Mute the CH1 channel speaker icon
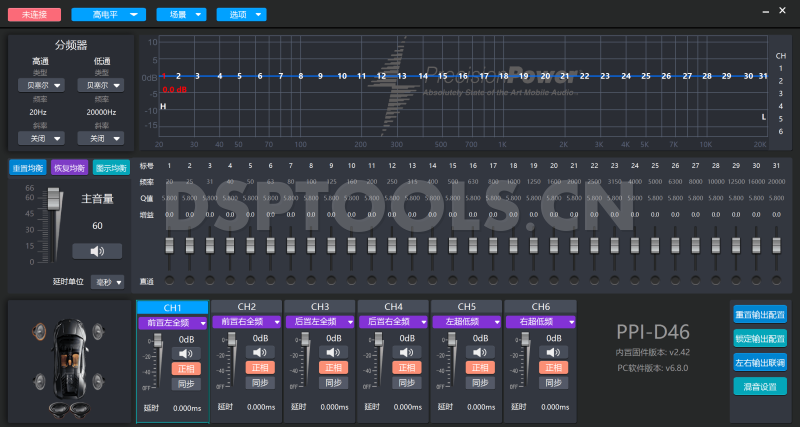800x427 pixels. click(x=185, y=353)
